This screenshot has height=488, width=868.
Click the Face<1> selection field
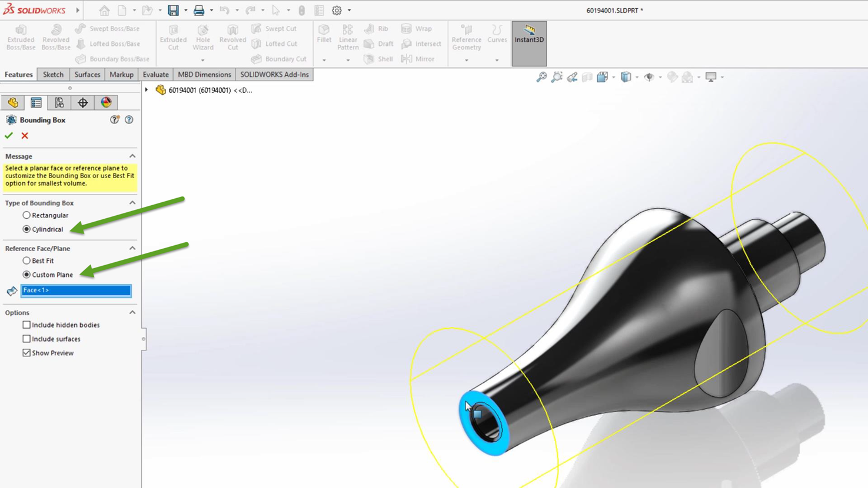coord(76,290)
